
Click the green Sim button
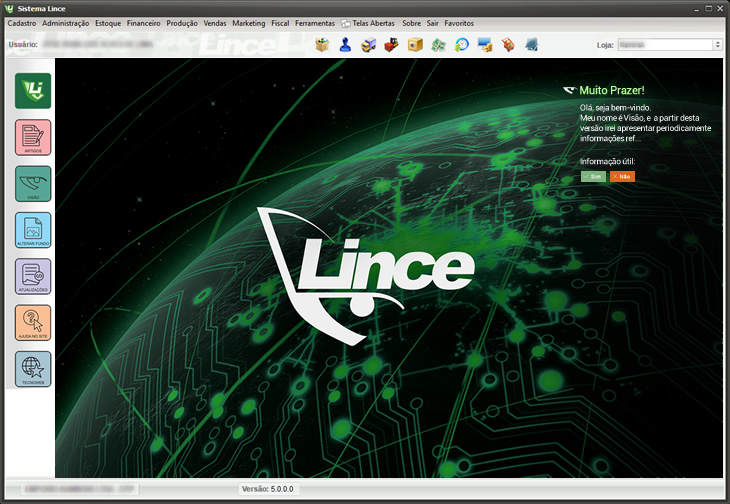pos(593,176)
